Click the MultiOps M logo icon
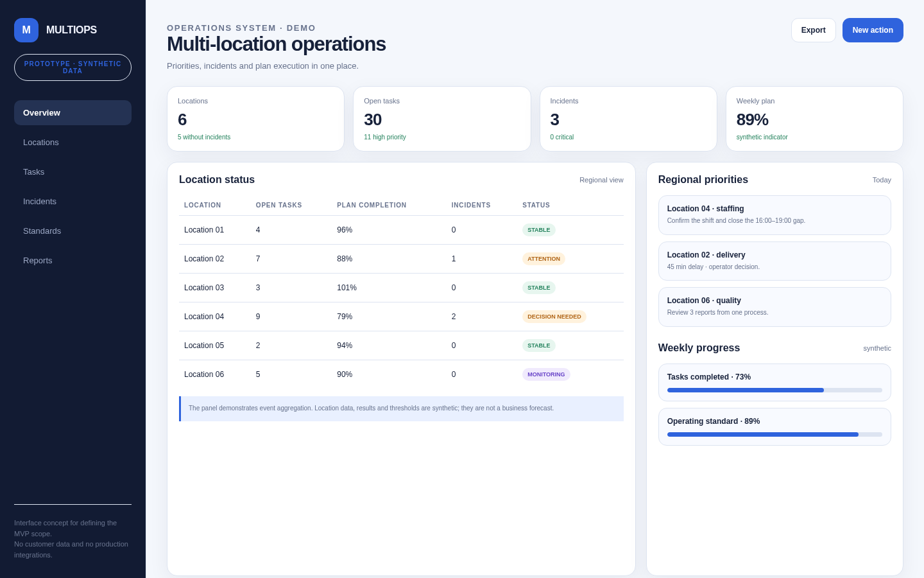The height and width of the screenshot is (578, 924). coord(26,30)
